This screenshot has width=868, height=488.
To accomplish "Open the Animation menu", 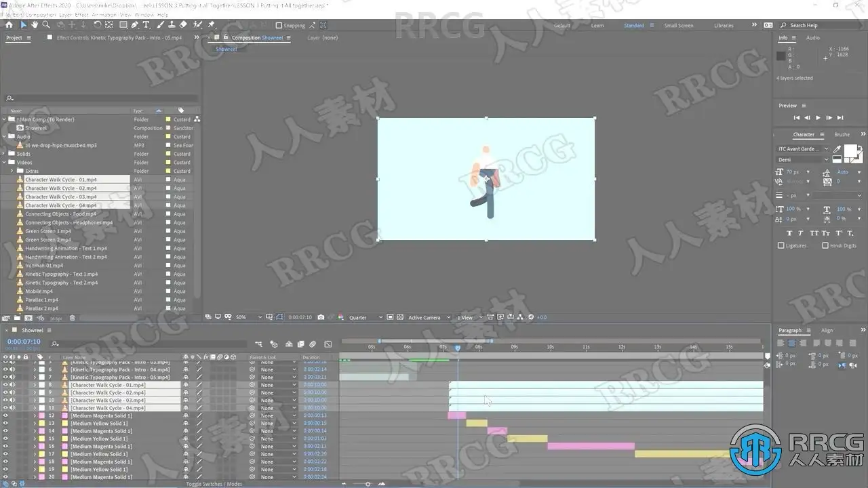I will 104,14.
